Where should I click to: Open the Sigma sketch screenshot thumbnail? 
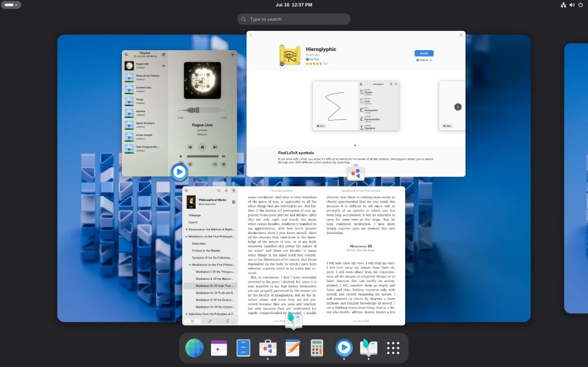point(355,106)
